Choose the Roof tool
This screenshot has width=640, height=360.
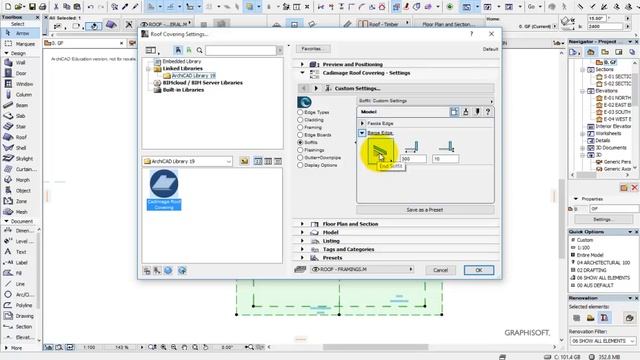point(20,137)
